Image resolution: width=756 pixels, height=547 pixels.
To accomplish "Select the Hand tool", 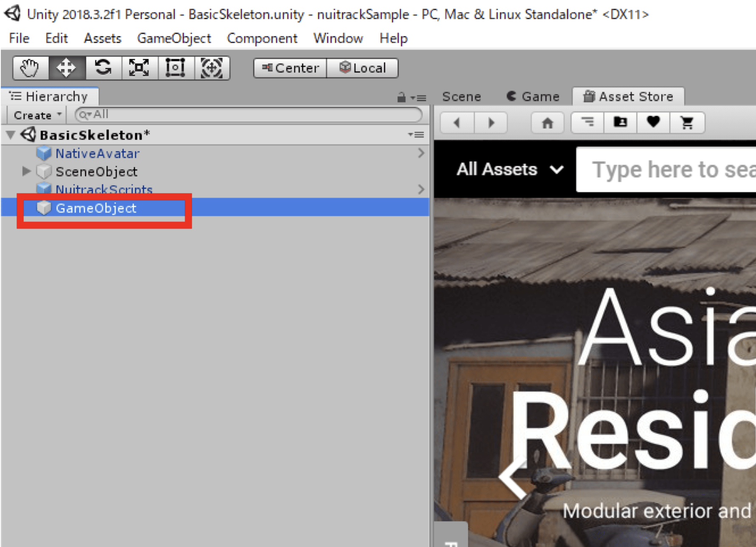I will 31,68.
